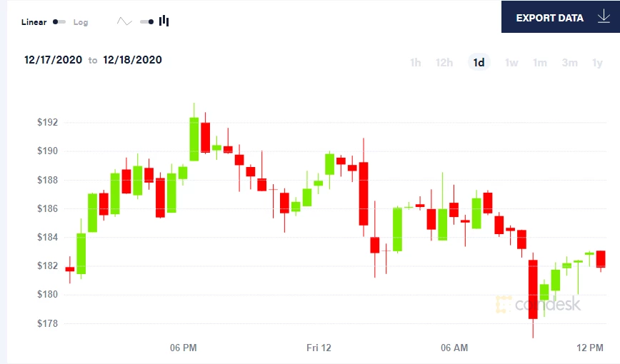
Task: Click the candlestick chart icon
Action: point(164,21)
